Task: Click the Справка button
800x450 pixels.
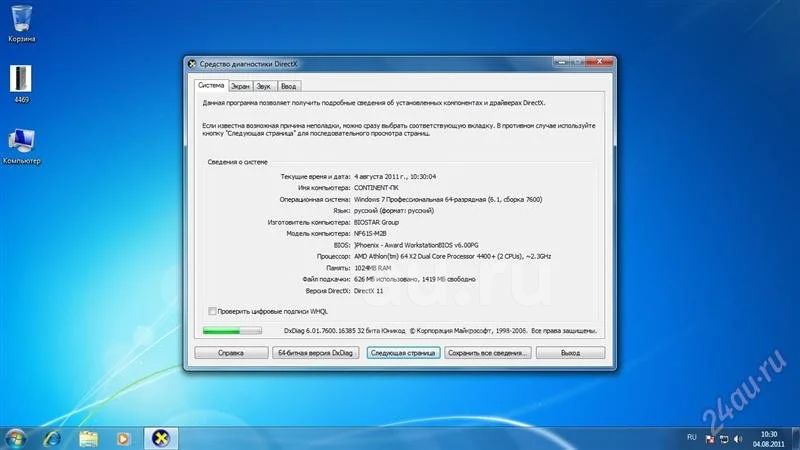Action: (231, 353)
